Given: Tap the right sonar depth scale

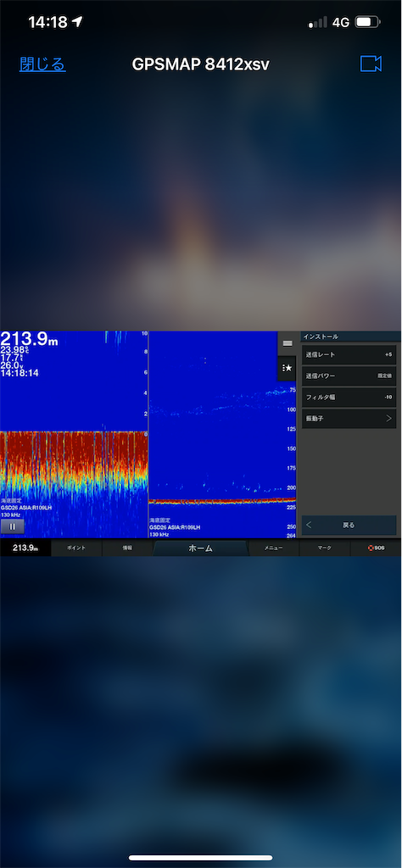Looking at the screenshot, I should pos(291,459).
